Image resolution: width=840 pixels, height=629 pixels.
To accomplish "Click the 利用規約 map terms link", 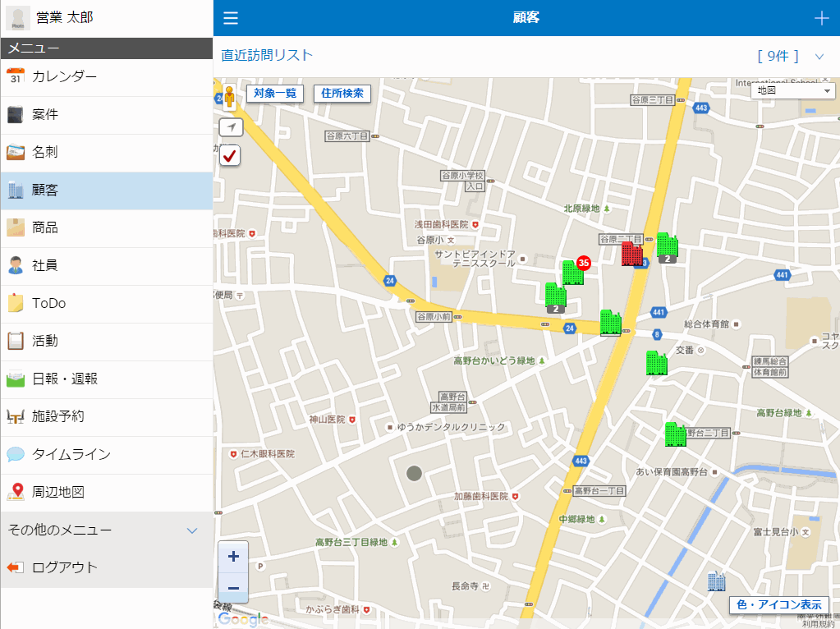I will point(818,624).
